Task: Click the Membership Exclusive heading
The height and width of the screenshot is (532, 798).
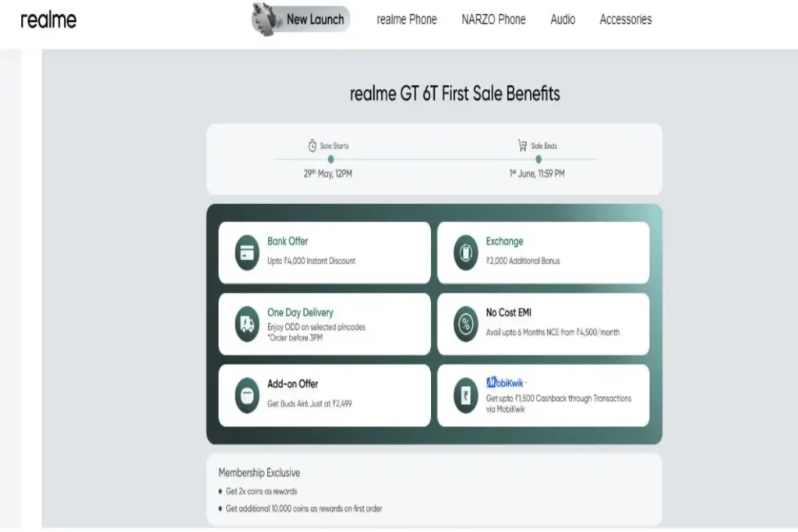Action: (x=259, y=473)
